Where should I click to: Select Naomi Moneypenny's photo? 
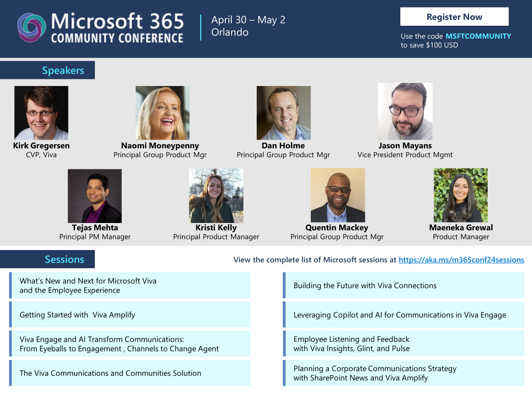pos(162,112)
